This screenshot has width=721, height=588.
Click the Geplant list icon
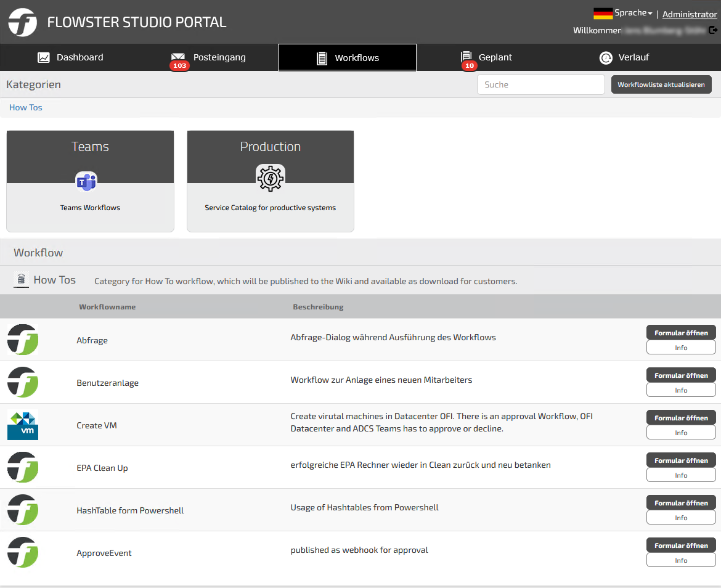point(466,56)
